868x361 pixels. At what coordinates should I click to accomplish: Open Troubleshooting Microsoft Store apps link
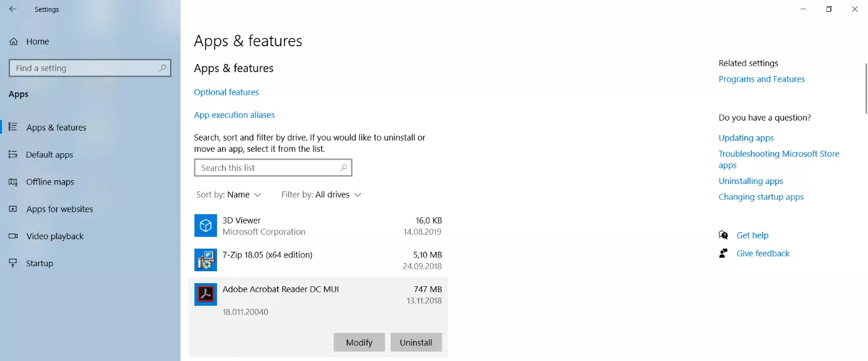779,159
